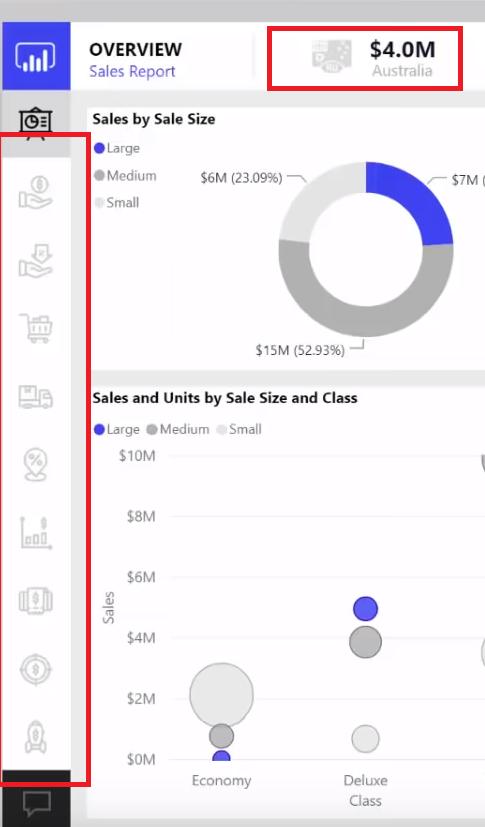Image resolution: width=485 pixels, height=827 pixels.
Task: Click the $8M y-axis value
Action: tap(141, 516)
